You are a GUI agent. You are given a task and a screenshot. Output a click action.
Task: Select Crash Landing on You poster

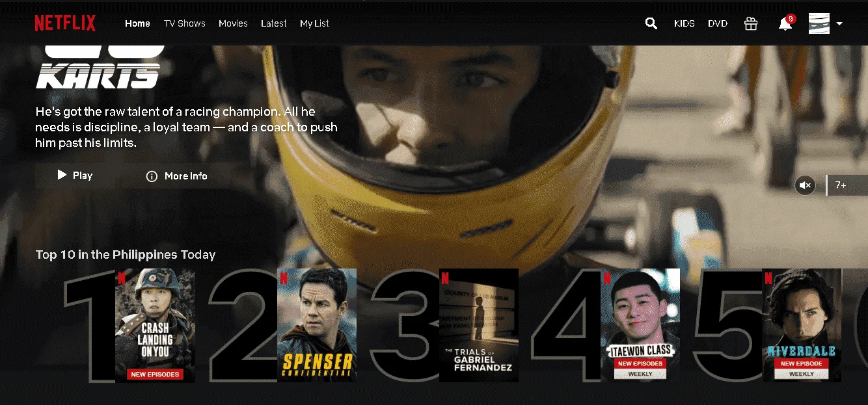(x=155, y=325)
